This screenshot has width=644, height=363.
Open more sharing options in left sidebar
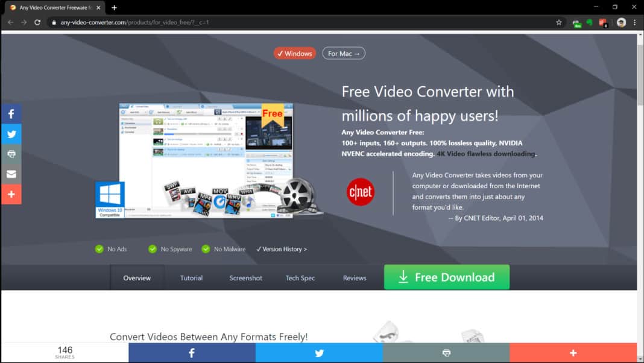[x=11, y=194]
